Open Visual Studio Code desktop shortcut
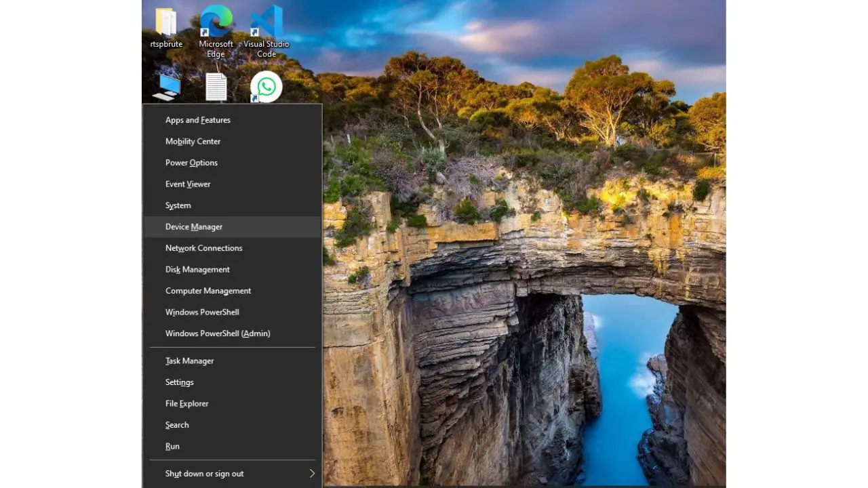This screenshot has height=488, width=868. 267,30
